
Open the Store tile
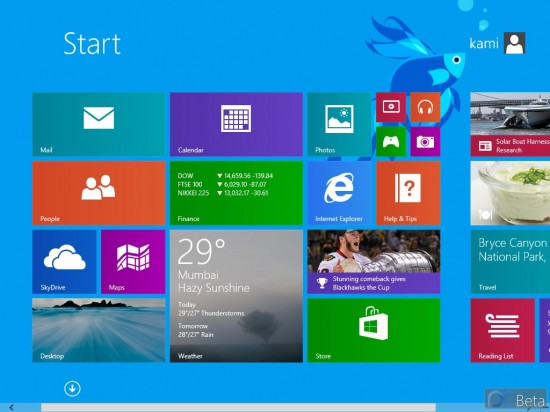tap(374, 330)
